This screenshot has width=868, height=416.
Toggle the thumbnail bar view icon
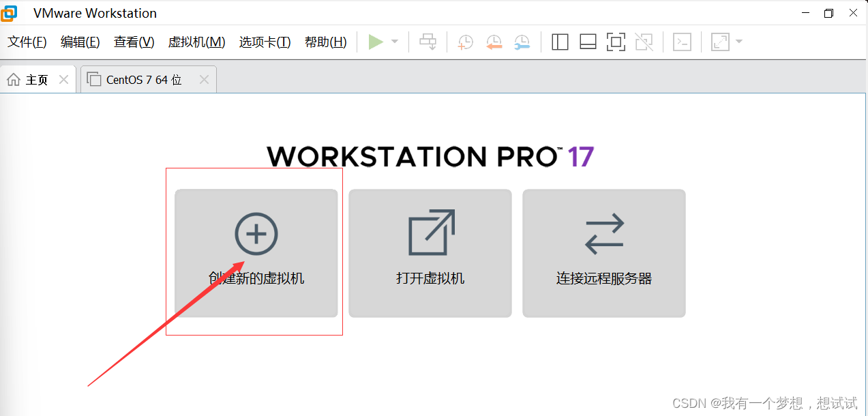coord(588,42)
